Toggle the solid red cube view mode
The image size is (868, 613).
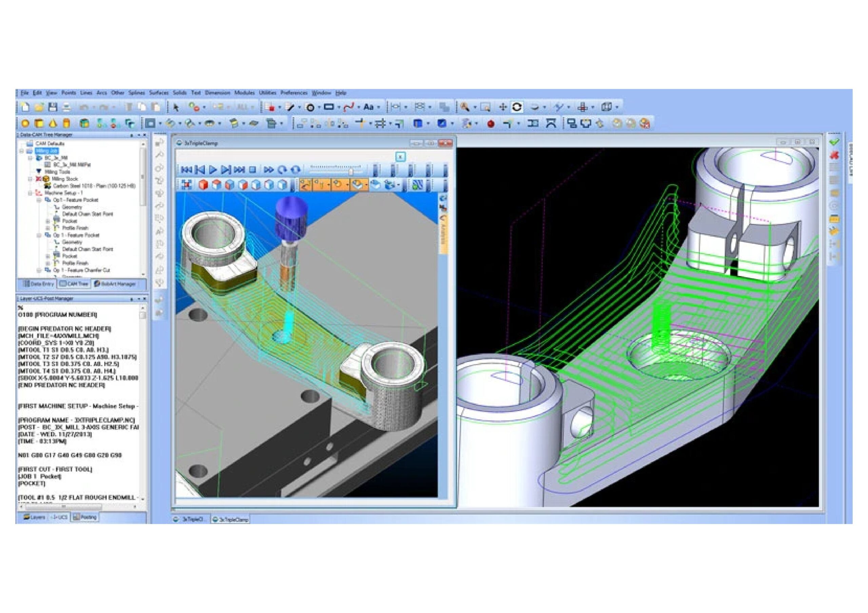(x=203, y=185)
